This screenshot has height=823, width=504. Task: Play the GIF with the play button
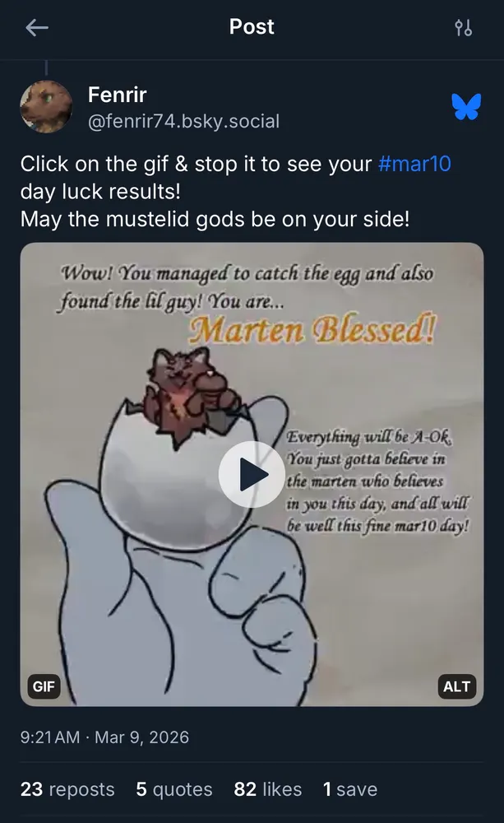tap(252, 474)
